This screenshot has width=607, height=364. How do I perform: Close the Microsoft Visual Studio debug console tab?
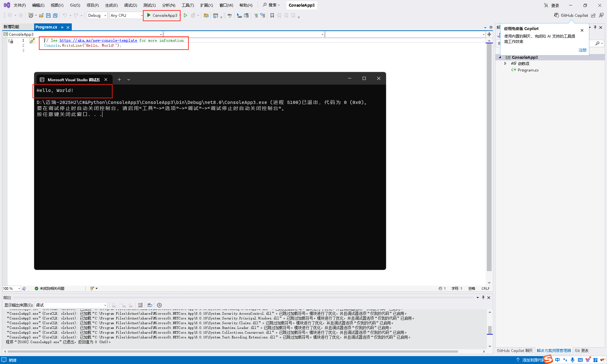click(x=106, y=80)
